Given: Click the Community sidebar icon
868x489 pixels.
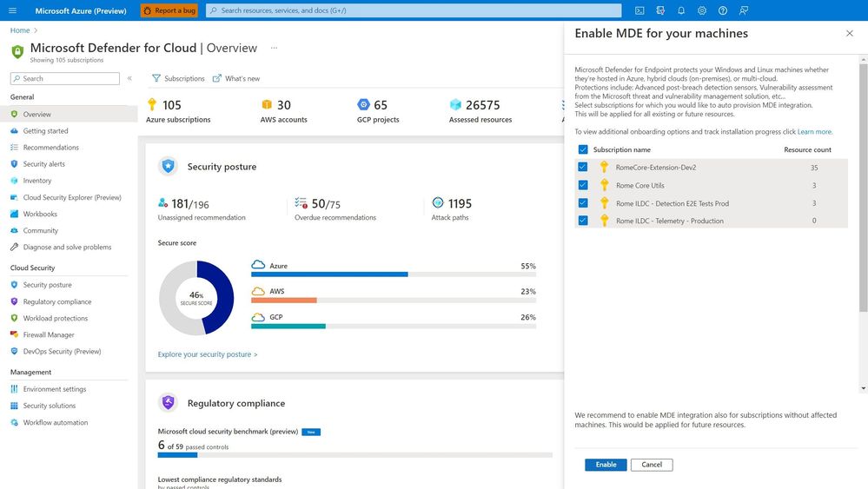Looking at the screenshot, I should tap(15, 231).
